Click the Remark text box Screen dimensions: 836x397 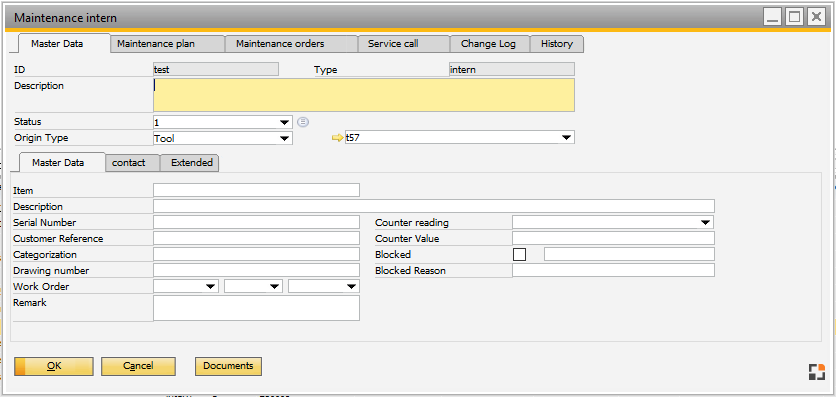click(256, 308)
